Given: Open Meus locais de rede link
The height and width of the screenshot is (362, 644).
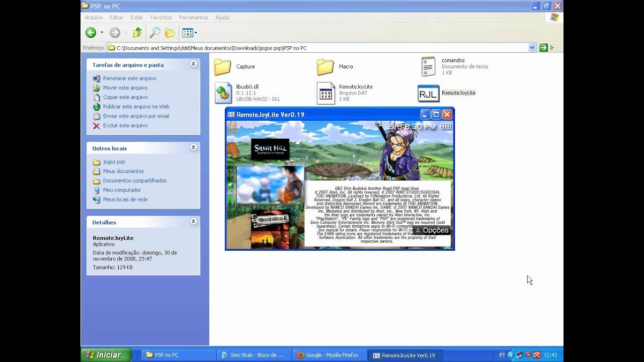Looking at the screenshot, I should [x=125, y=200].
